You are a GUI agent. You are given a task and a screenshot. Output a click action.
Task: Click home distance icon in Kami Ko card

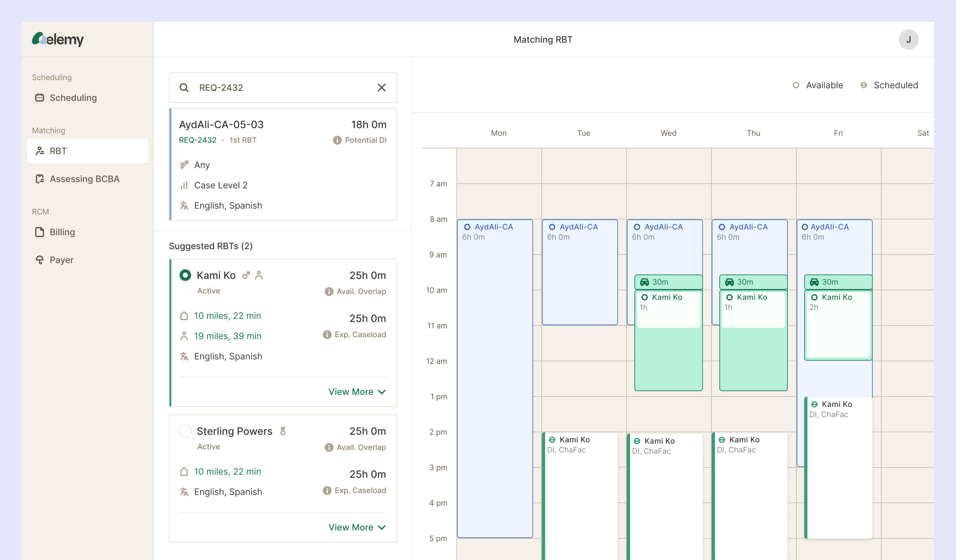184,316
